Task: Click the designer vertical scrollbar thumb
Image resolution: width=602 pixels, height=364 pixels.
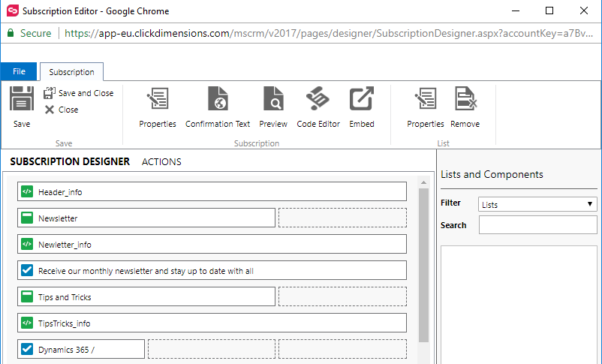Action: 423,265
